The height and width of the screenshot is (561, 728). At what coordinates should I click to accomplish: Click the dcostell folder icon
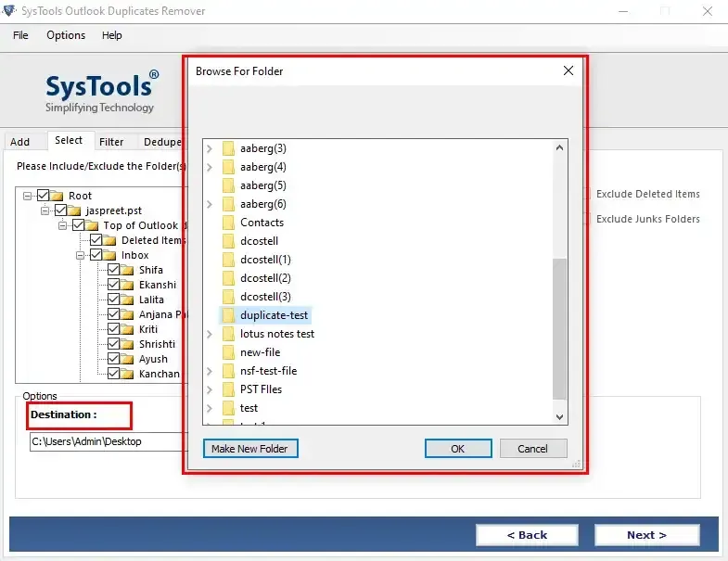tap(228, 241)
